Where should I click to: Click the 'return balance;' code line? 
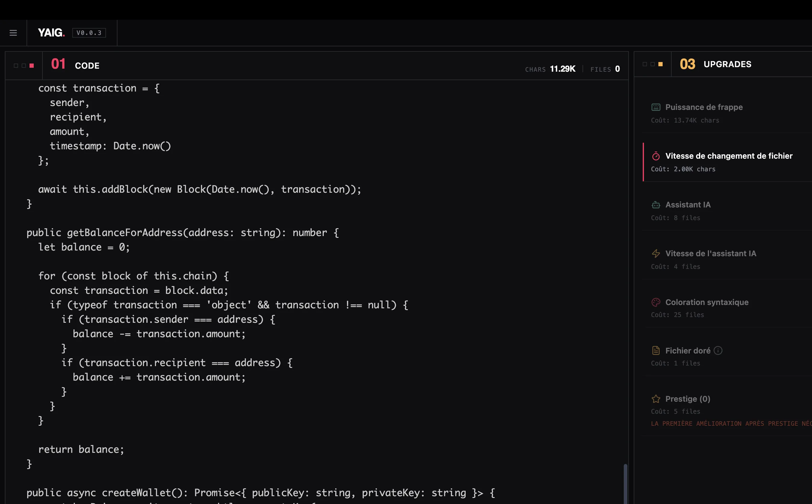coord(81,449)
